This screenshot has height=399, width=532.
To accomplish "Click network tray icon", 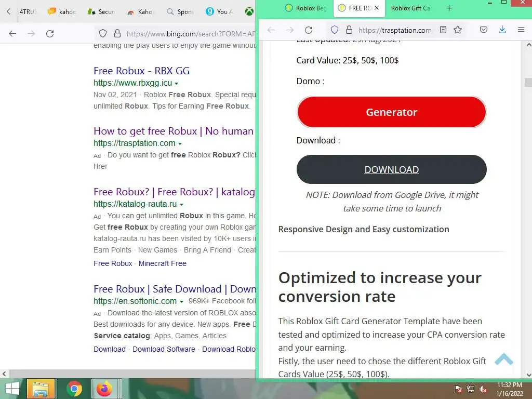I will click(x=471, y=389).
